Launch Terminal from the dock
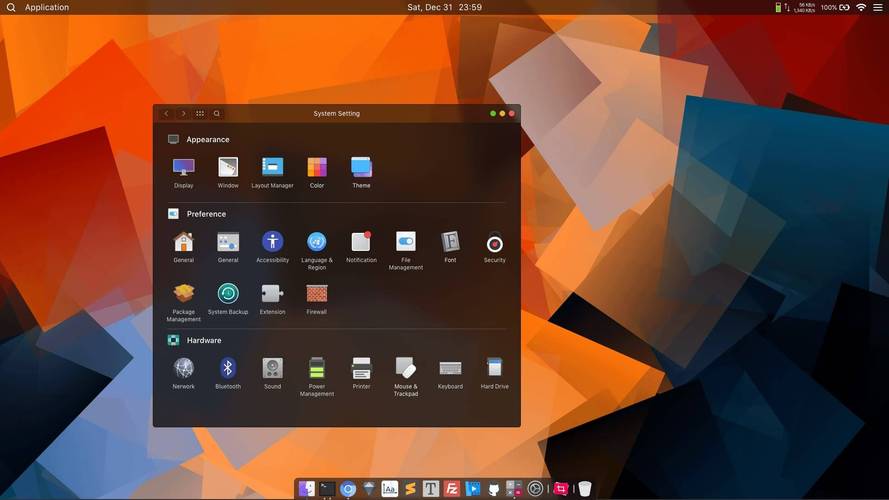The height and width of the screenshot is (500, 889). [327, 489]
